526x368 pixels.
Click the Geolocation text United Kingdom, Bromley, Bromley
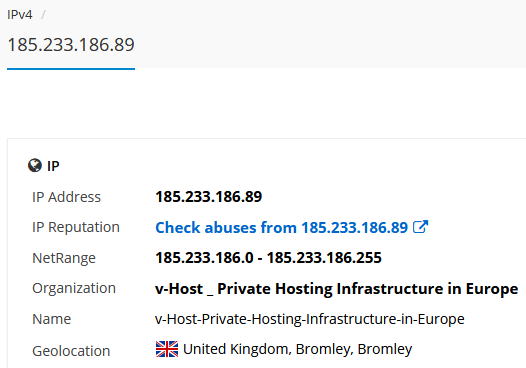pyautogui.click(x=298, y=349)
